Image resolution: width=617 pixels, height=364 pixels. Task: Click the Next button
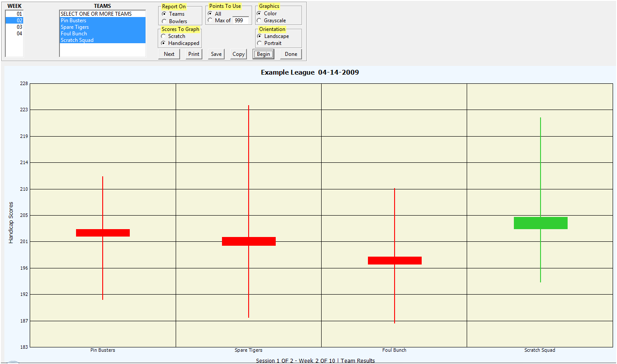(x=169, y=54)
